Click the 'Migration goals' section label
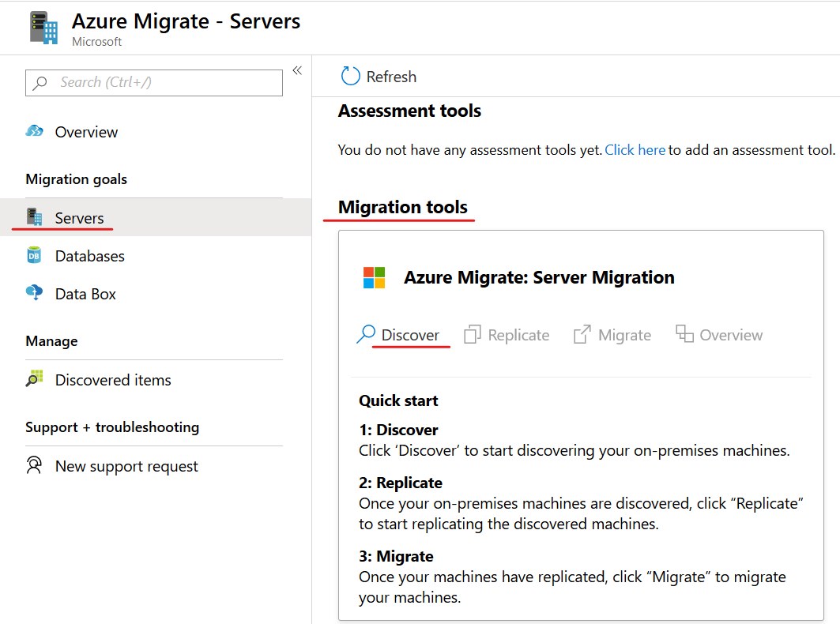Image resolution: width=840 pixels, height=624 pixels. pyautogui.click(x=76, y=179)
